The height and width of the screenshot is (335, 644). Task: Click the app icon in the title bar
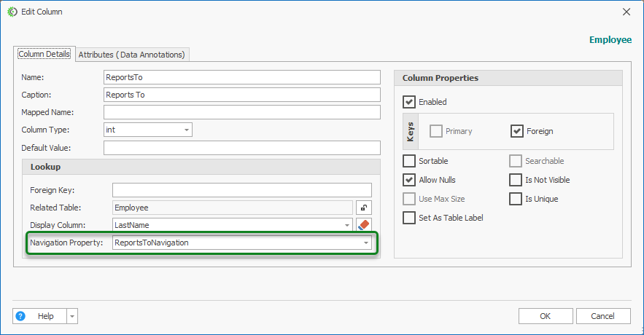point(12,12)
